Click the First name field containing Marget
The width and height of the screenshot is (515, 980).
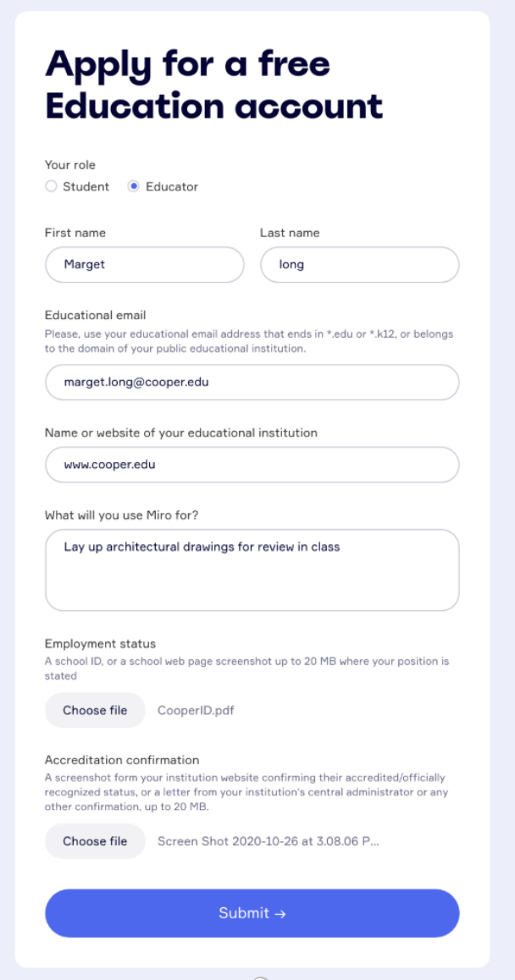144,265
